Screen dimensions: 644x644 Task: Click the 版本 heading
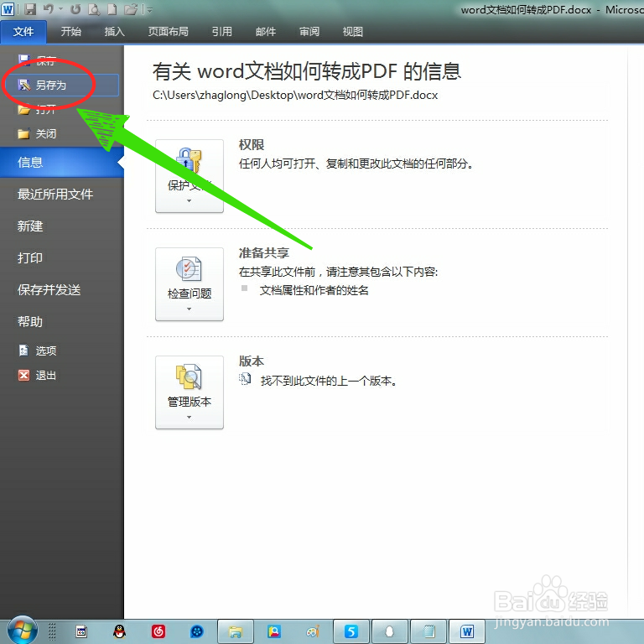[252, 361]
